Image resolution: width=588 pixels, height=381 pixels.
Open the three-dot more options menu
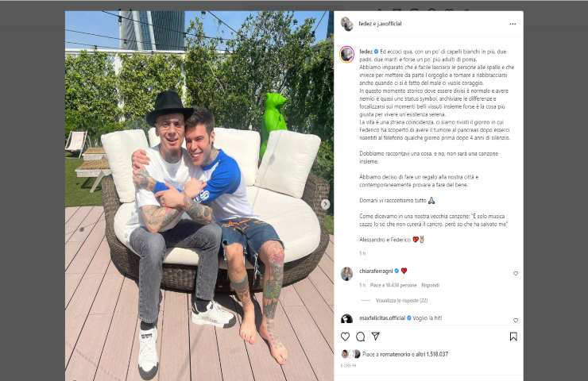(x=513, y=24)
